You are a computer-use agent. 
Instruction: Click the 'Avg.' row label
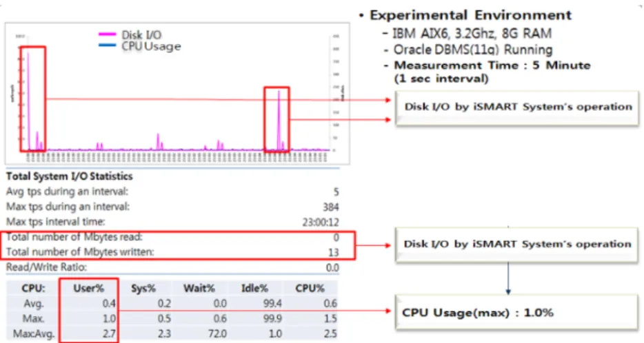click(x=34, y=304)
